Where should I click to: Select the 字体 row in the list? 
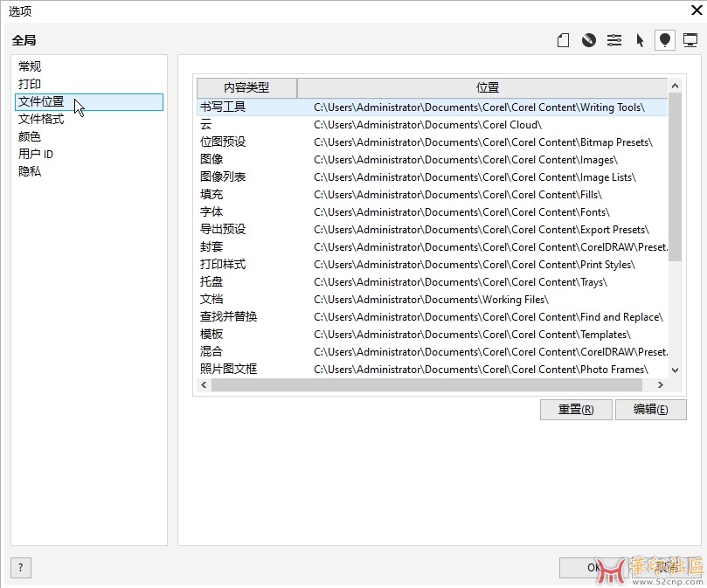coord(211,211)
